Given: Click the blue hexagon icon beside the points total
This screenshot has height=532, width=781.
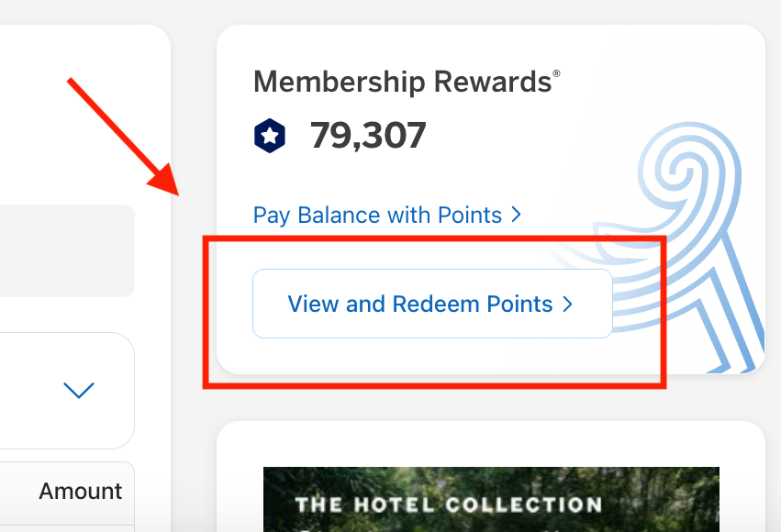Looking at the screenshot, I should tap(270, 135).
